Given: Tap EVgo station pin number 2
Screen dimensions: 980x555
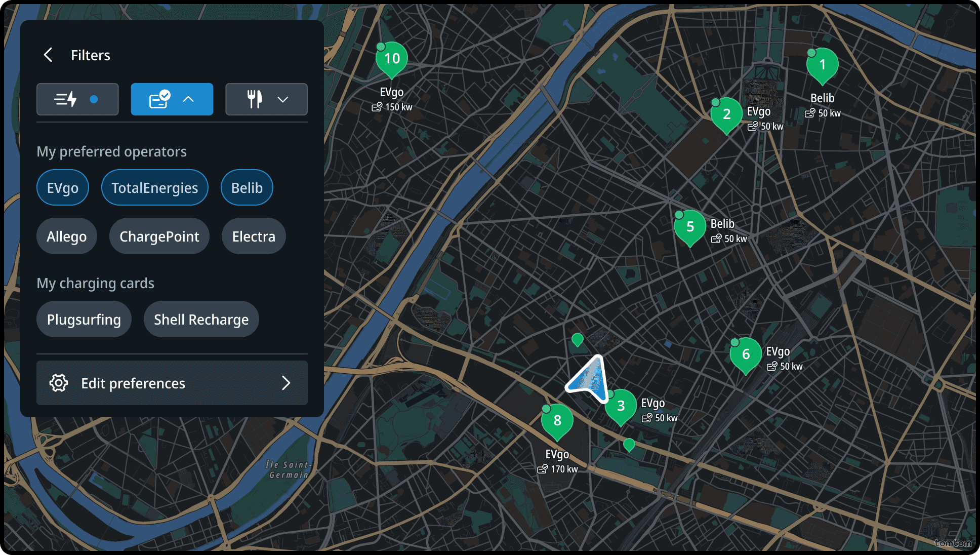Looking at the screenshot, I should 726,115.
